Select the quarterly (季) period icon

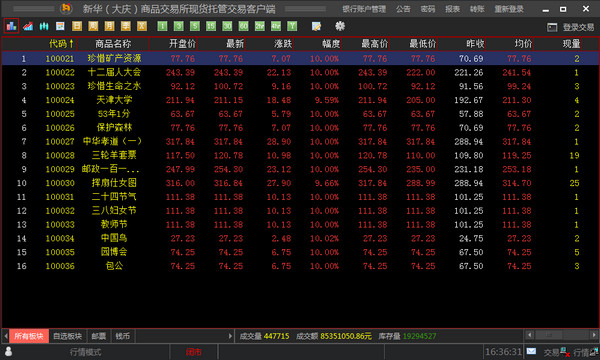pyautogui.click(x=126, y=26)
